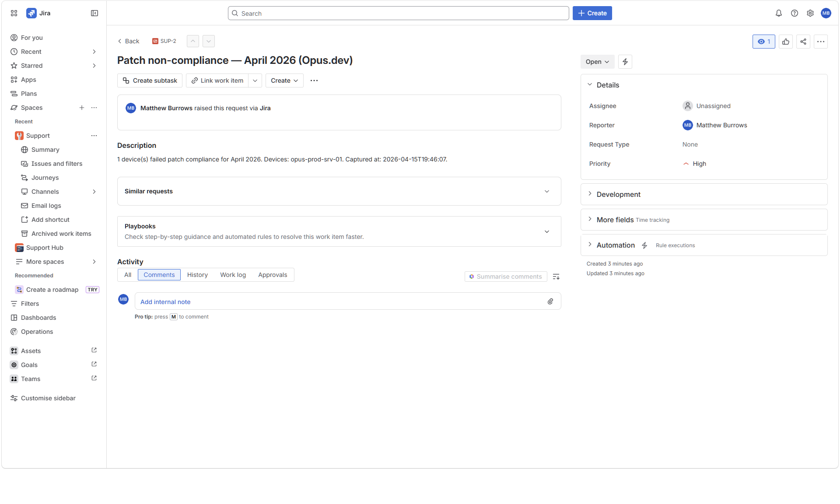Image resolution: width=840 pixels, height=504 pixels.
Task: Open Archived work items
Action: [61, 234]
